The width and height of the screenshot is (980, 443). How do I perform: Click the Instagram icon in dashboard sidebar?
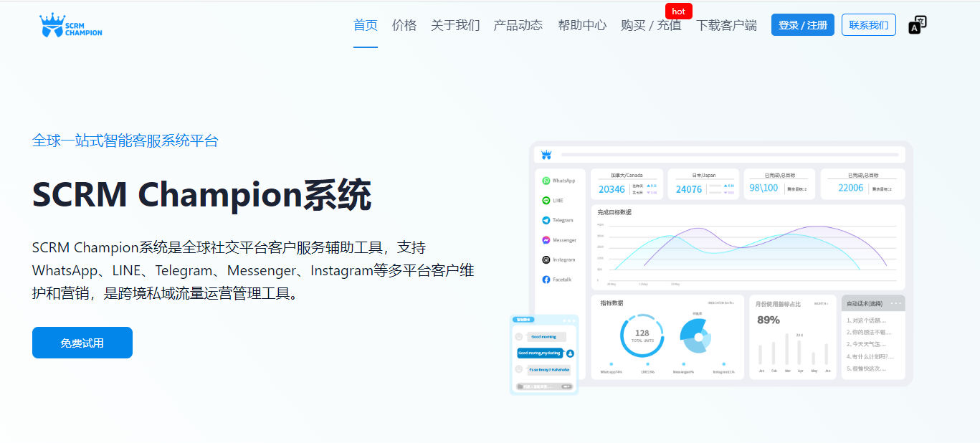(x=546, y=259)
